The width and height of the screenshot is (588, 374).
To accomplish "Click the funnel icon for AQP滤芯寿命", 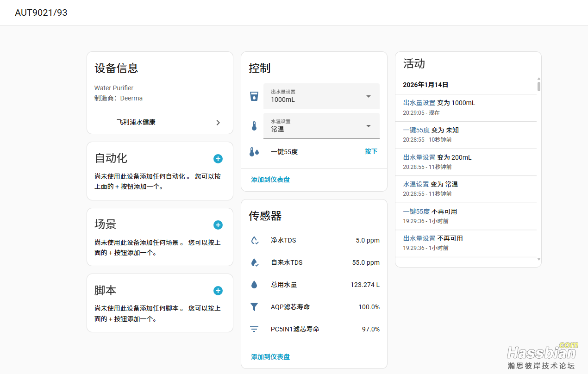I will pyautogui.click(x=254, y=307).
